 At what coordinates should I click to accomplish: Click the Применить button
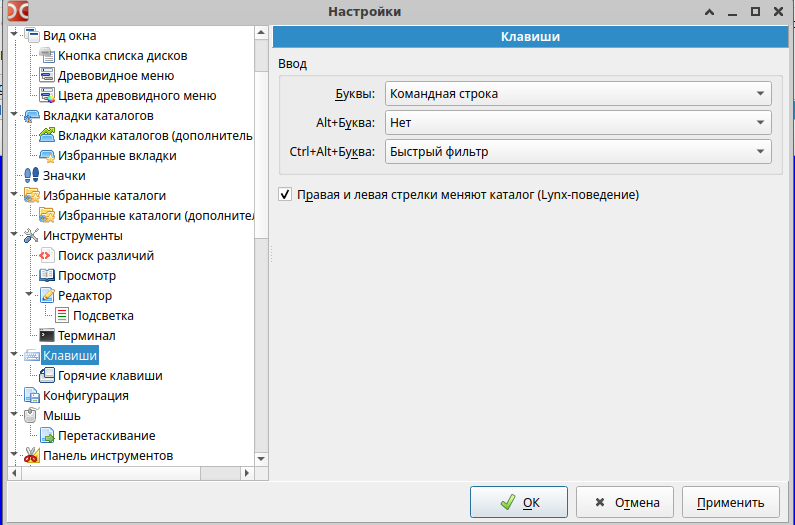(x=731, y=502)
